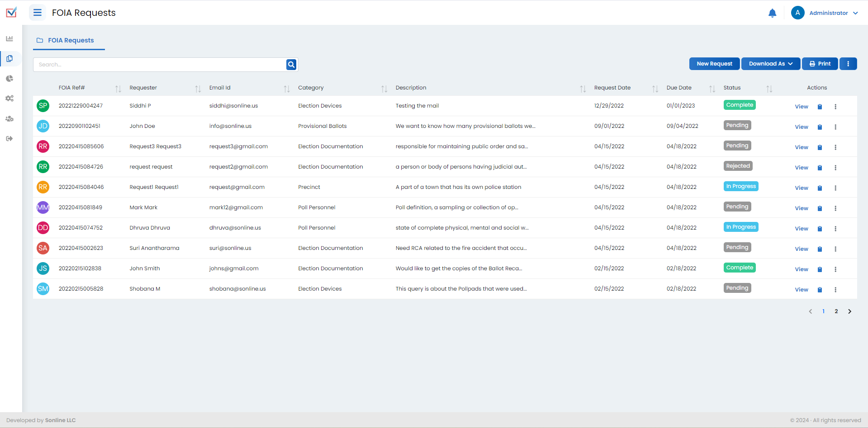Toggle the hamburger menu button

38,13
